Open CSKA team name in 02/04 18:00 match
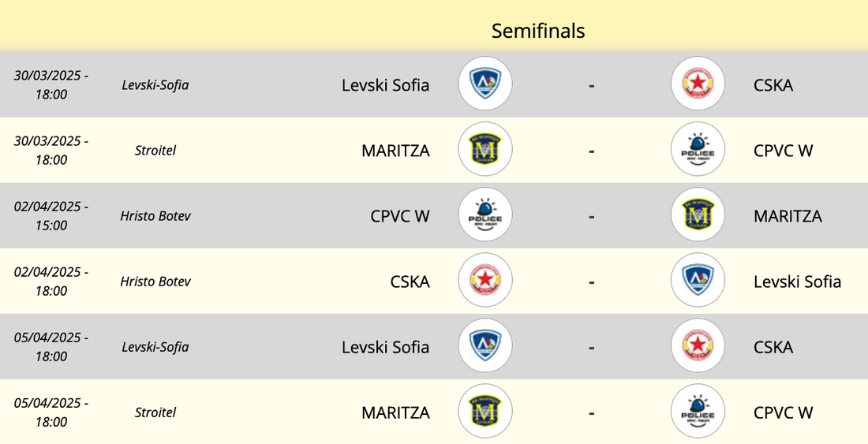868x444 pixels. pyautogui.click(x=410, y=282)
